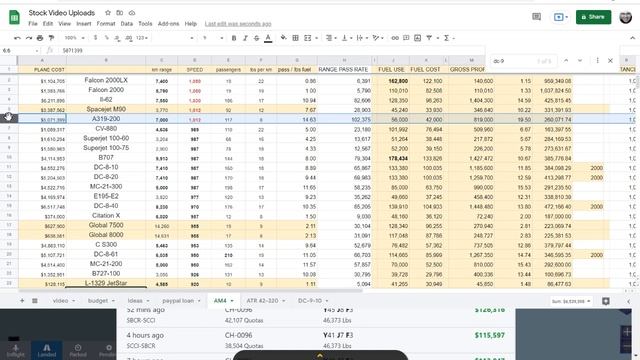Open the cell borders menu
Image resolution: width=640 pixels, height=360 pixels.
[296, 38]
